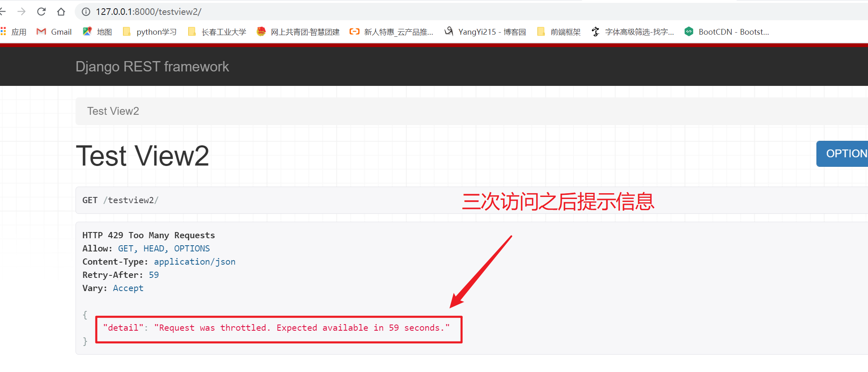Reload the page with the refresh icon
868x372 pixels.
[x=41, y=12]
